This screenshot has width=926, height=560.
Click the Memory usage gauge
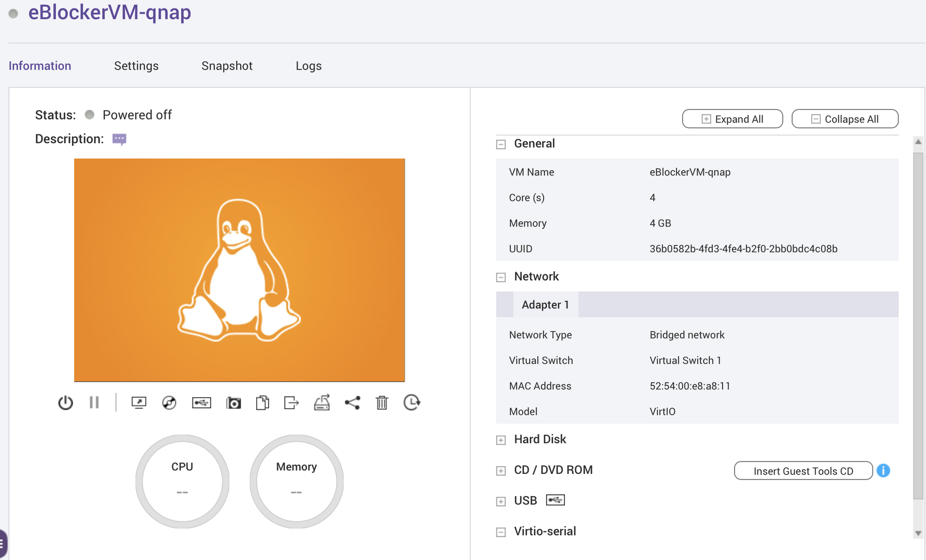coord(296,481)
